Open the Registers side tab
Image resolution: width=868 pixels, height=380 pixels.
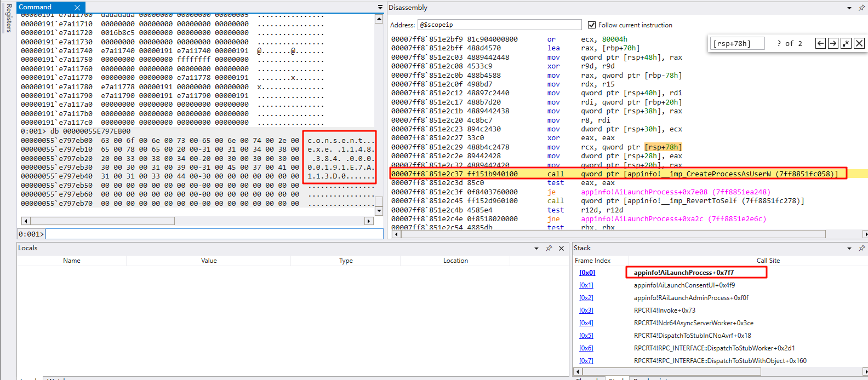click(9, 18)
